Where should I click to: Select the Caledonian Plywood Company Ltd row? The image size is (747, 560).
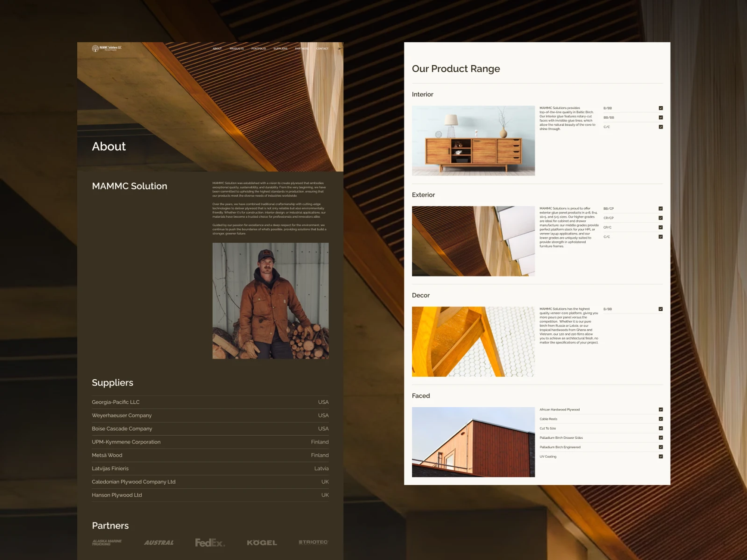[x=210, y=482]
